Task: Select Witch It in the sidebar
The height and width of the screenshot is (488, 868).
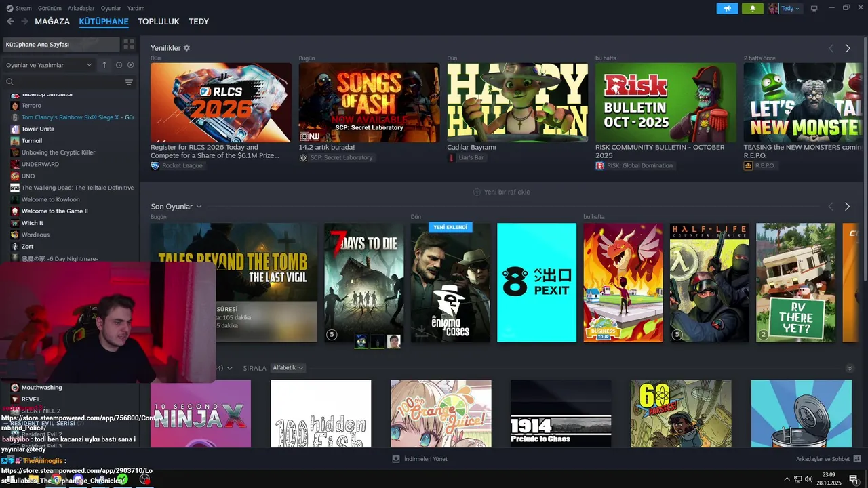Action: click(33, 223)
